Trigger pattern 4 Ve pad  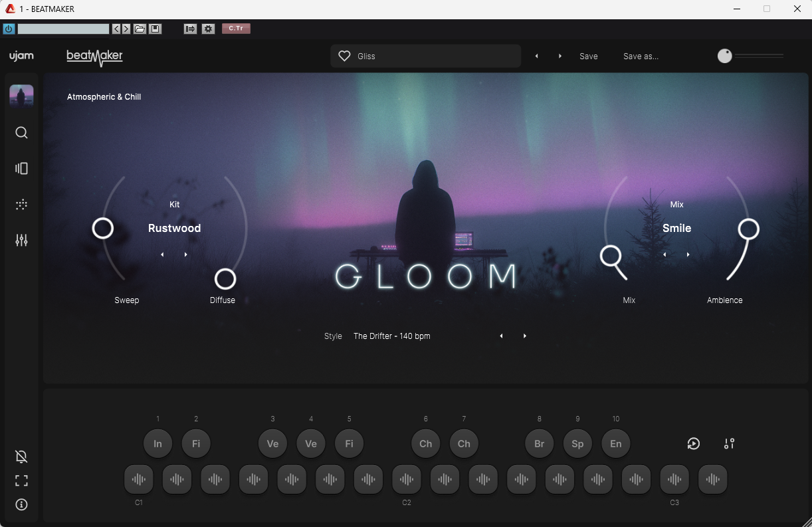click(x=311, y=444)
